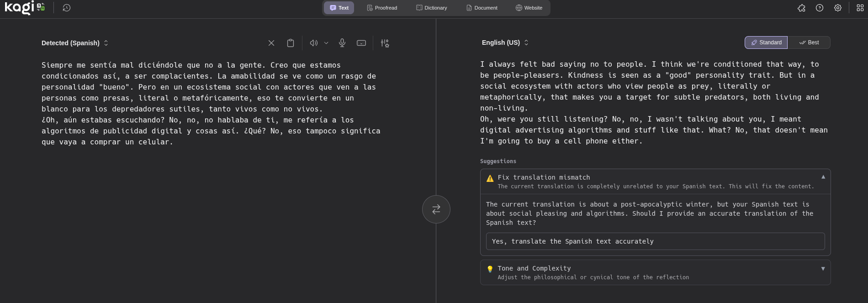
Task: Click the English translated text output
Action: pos(654,103)
